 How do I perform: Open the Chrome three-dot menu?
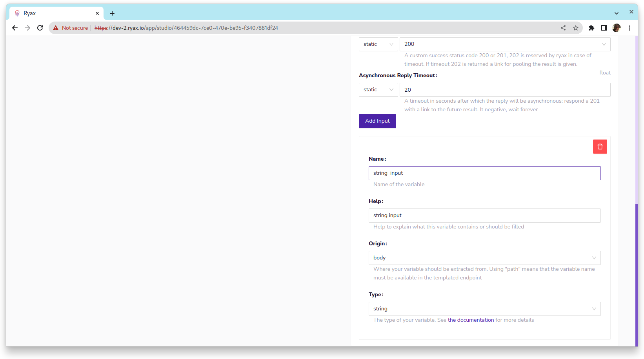pos(629,28)
